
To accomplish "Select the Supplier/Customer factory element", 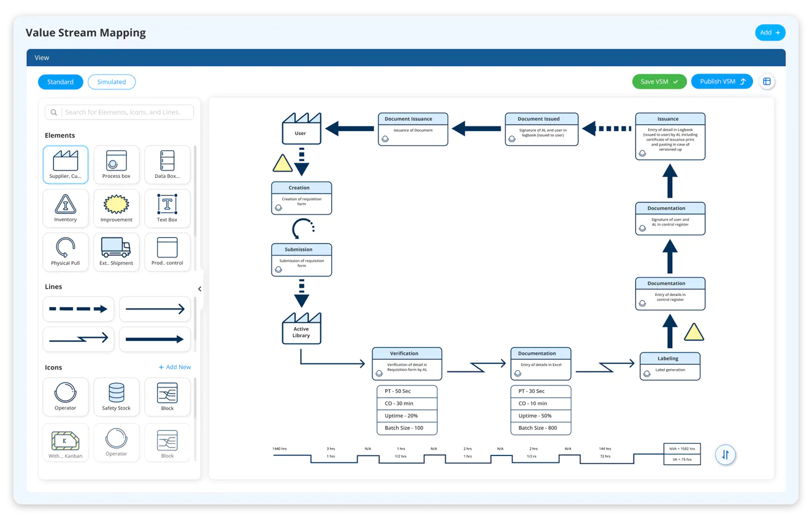I will click(66, 165).
